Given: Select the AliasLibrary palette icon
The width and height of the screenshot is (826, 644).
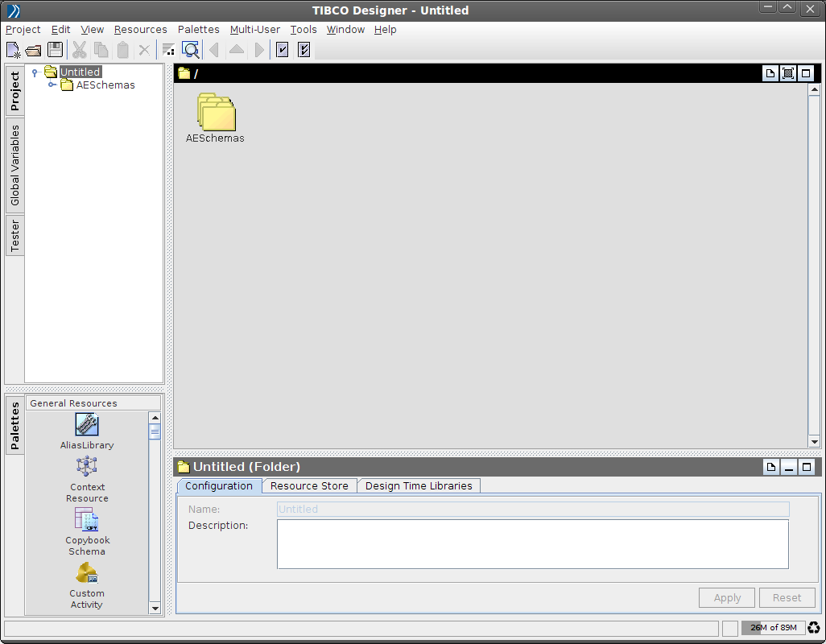Looking at the screenshot, I should [87, 424].
